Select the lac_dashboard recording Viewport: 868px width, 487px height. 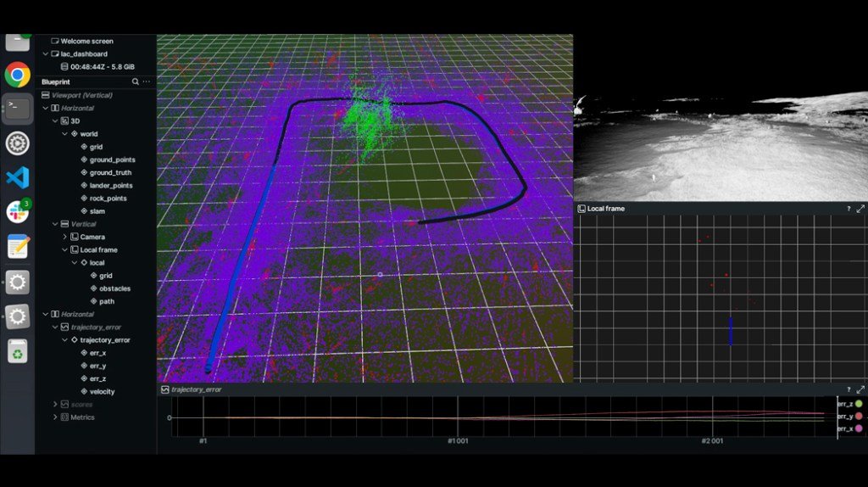pos(84,53)
